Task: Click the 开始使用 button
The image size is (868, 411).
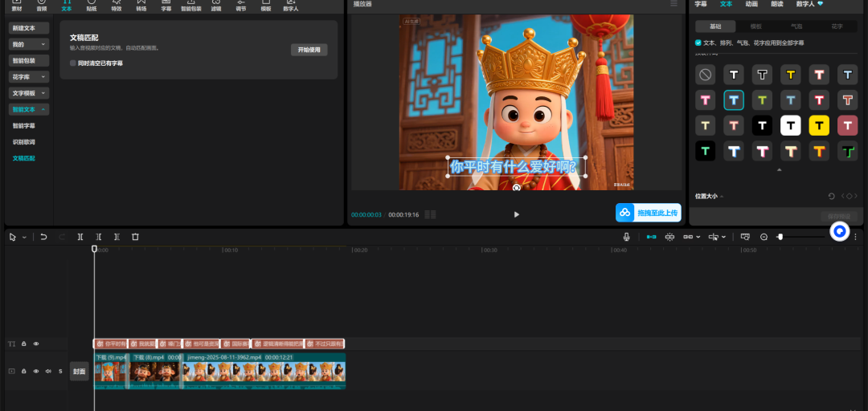Action: 309,50
